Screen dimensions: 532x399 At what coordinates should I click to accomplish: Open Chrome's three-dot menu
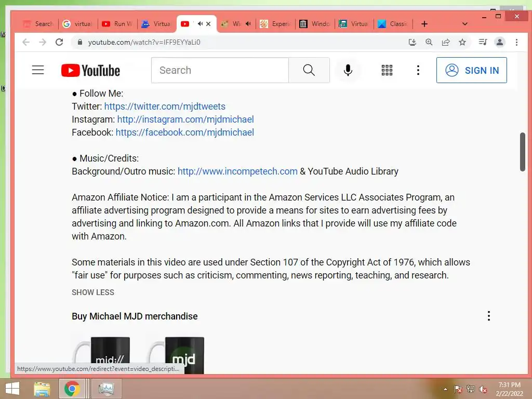[x=516, y=42]
